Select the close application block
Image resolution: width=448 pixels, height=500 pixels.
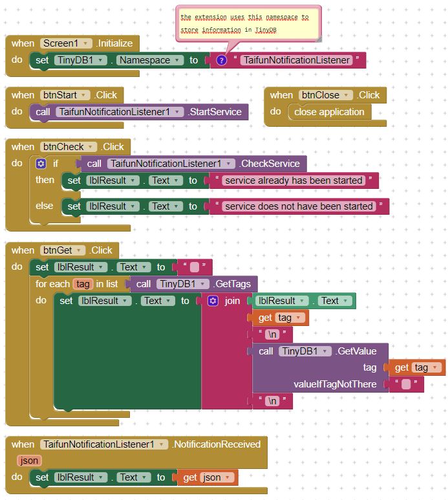click(x=329, y=112)
